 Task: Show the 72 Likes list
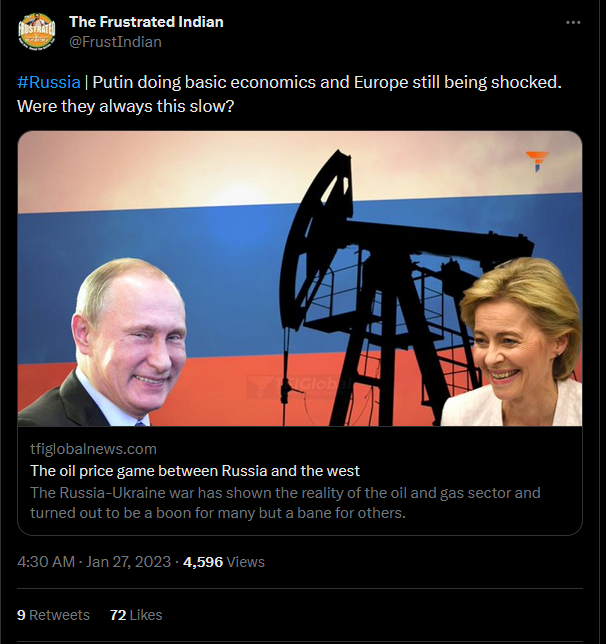coord(136,615)
